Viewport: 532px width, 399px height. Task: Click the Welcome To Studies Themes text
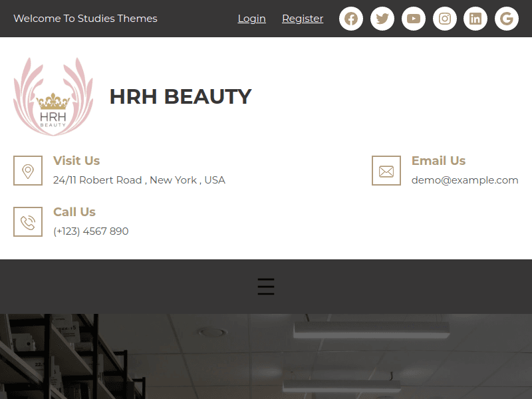point(85,19)
